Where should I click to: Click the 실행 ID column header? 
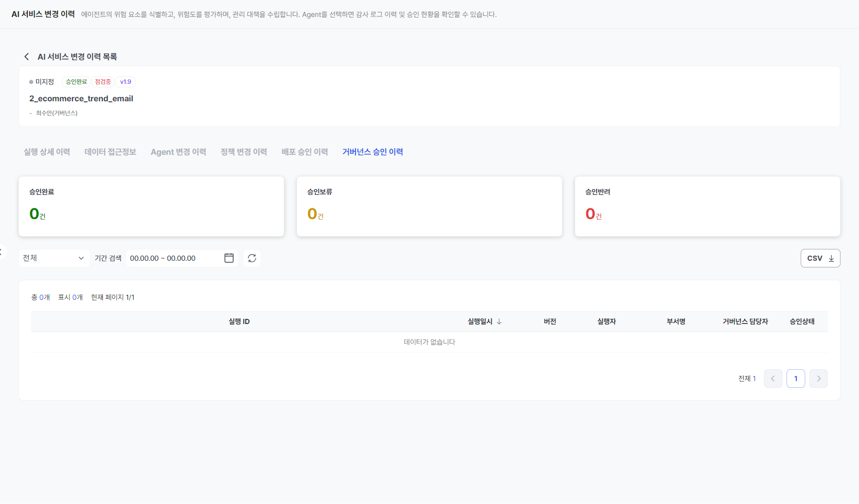click(x=239, y=321)
